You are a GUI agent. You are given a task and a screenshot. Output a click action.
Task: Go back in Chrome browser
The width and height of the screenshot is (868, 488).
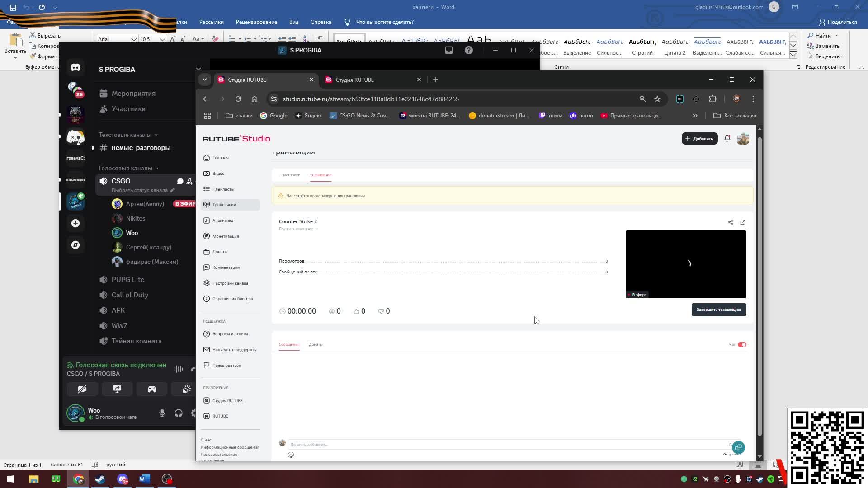coord(206,99)
